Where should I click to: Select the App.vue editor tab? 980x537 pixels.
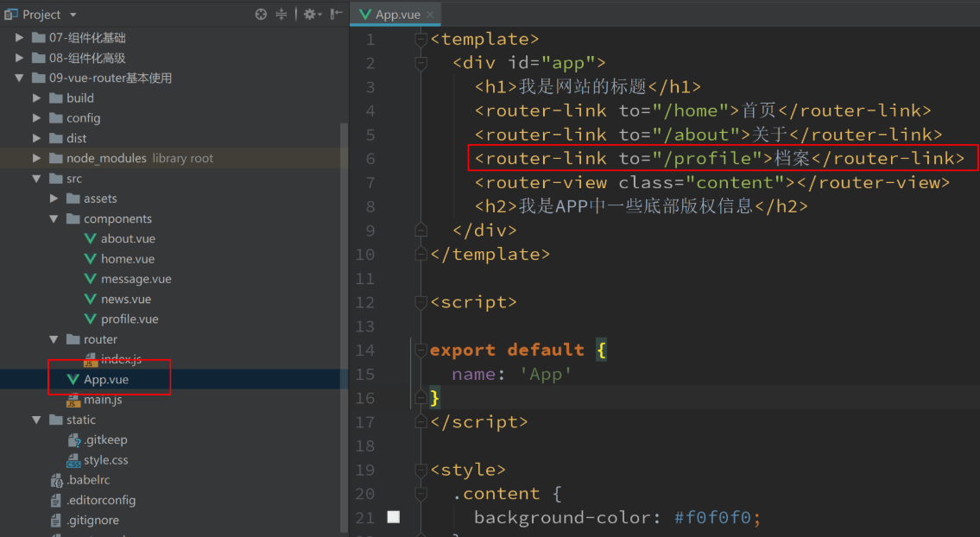coord(397,15)
